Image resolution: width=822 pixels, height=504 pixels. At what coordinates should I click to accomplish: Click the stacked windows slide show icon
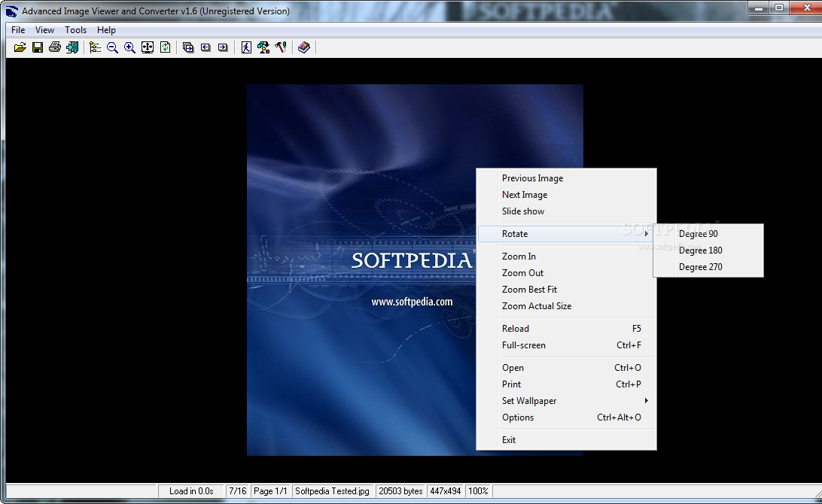coord(188,47)
